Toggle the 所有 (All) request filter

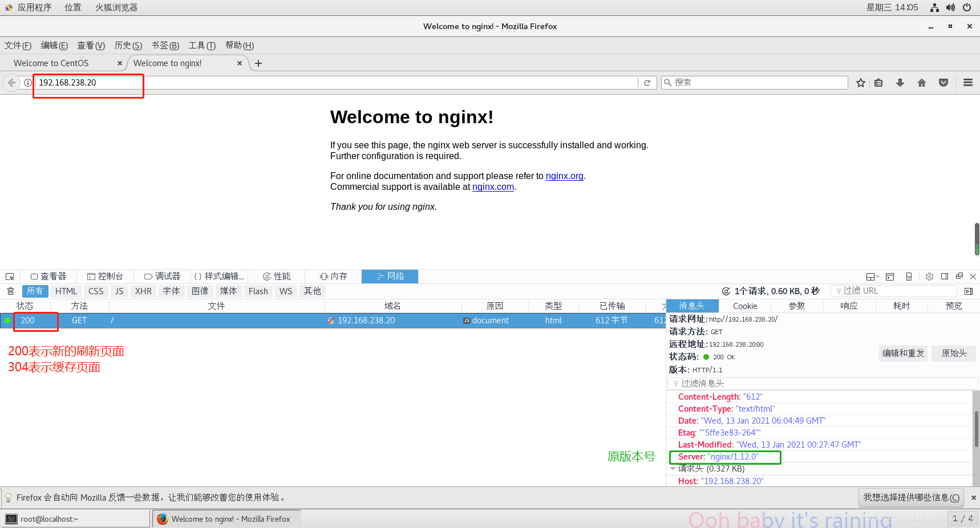pyautogui.click(x=35, y=291)
